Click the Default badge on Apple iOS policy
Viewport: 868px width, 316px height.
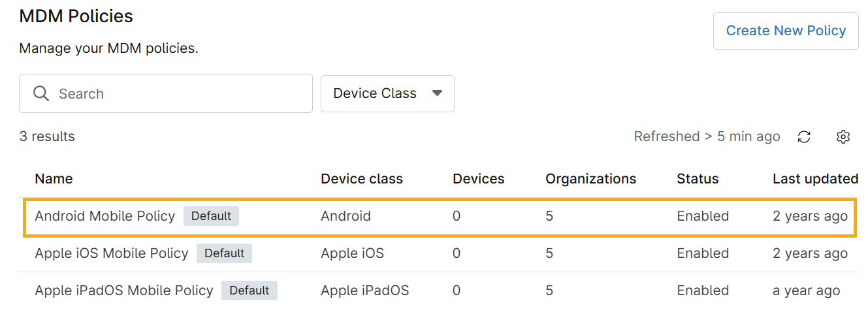(x=224, y=253)
